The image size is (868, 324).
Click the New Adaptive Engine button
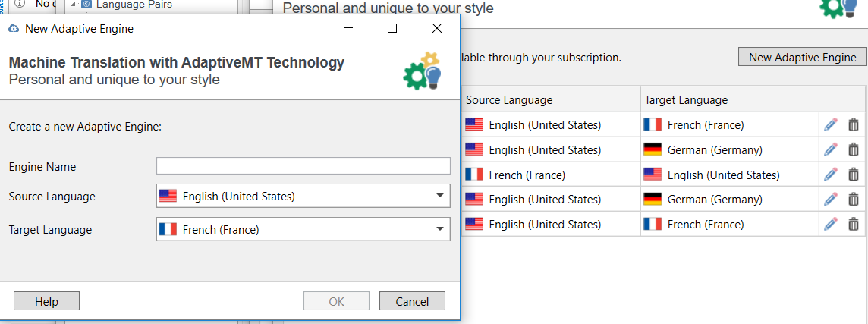pos(802,57)
